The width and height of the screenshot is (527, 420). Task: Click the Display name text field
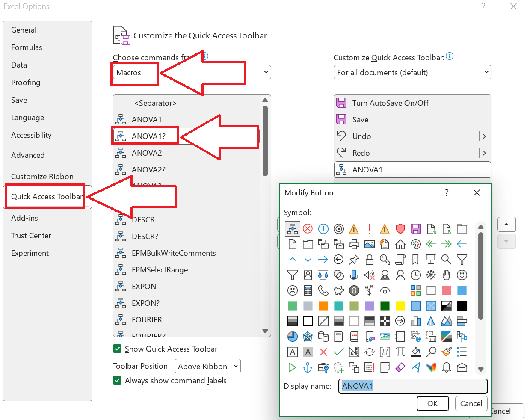(413, 386)
